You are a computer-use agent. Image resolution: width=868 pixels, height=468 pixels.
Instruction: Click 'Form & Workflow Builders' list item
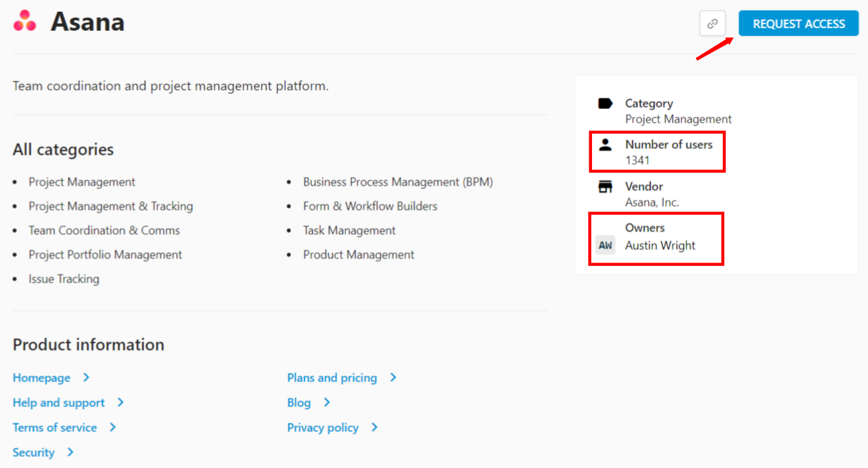(370, 206)
